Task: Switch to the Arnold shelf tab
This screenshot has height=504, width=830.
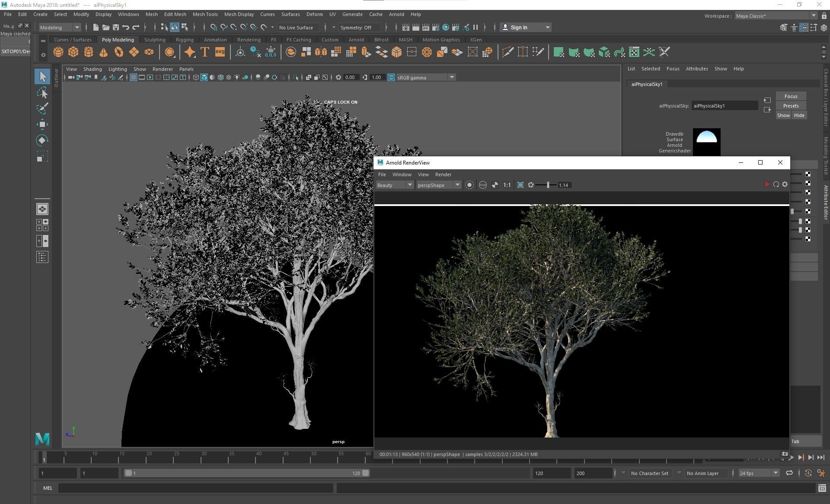Action: pos(356,40)
